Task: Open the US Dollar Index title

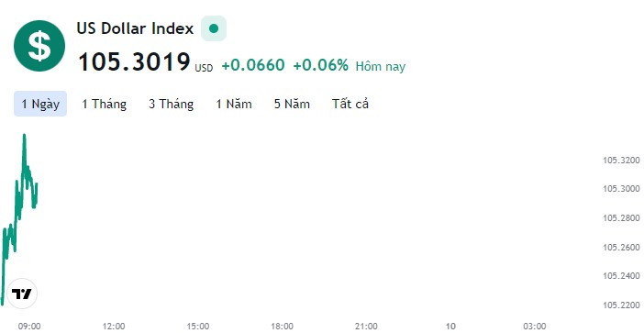Action: pyautogui.click(x=135, y=28)
